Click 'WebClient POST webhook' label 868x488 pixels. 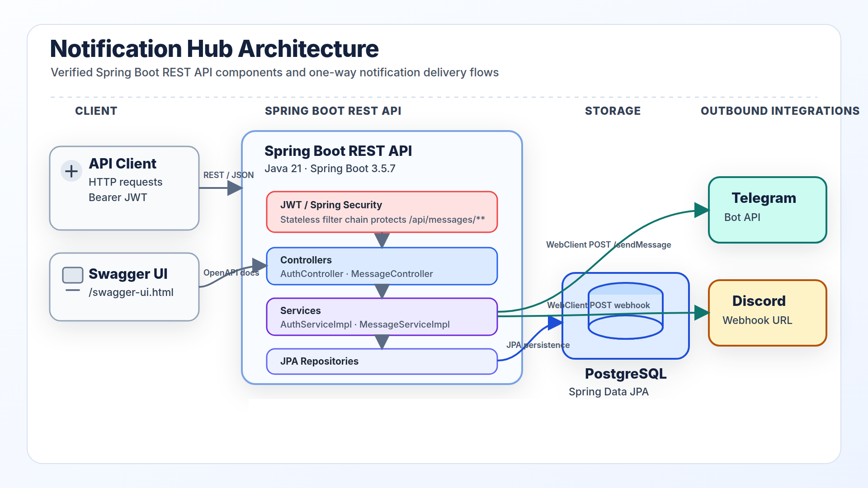click(599, 305)
